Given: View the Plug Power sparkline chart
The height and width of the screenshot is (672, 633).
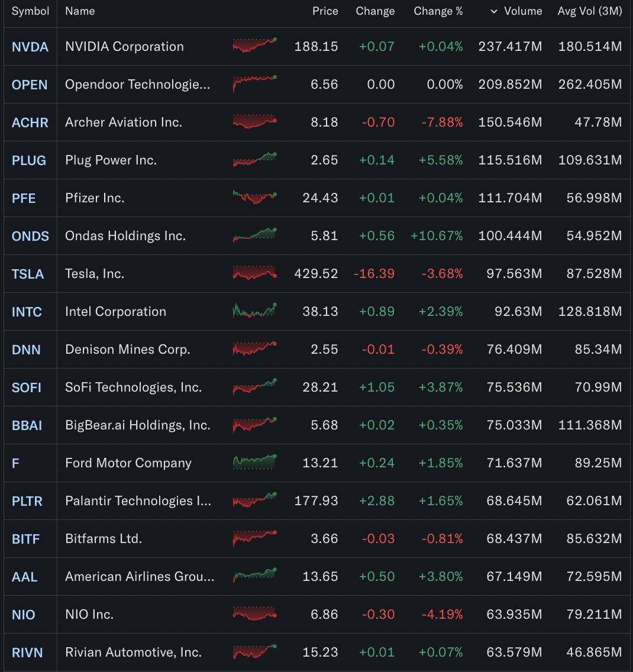Looking at the screenshot, I should pos(254,160).
